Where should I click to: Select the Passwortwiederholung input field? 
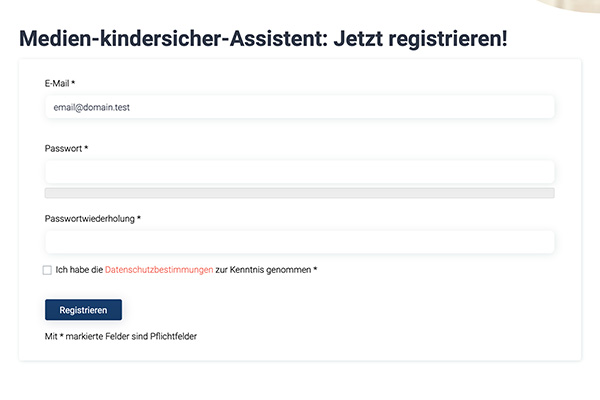tap(300, 242)
